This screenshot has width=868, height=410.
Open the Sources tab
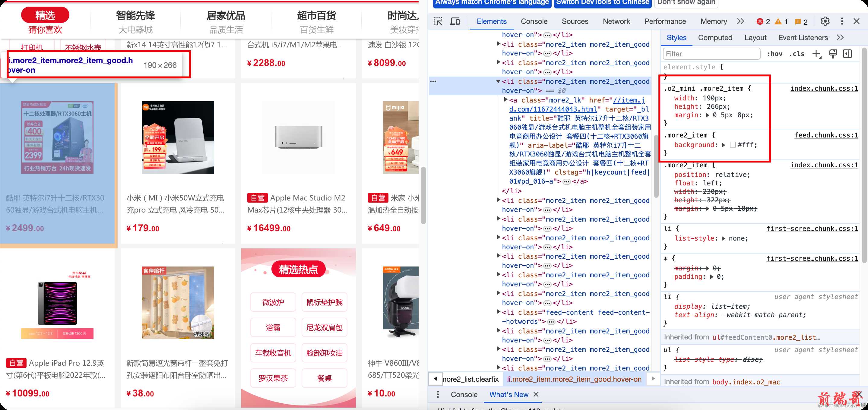tap(575, 22)
